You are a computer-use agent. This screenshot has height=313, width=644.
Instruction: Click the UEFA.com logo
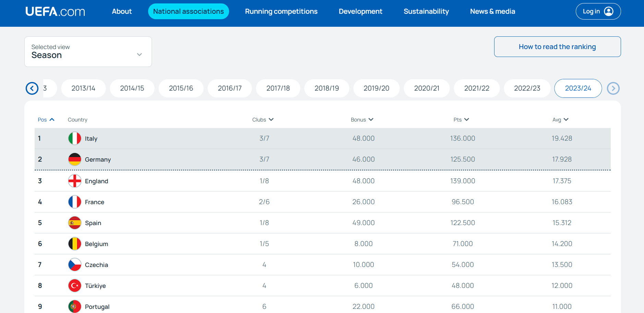[55, 12]
